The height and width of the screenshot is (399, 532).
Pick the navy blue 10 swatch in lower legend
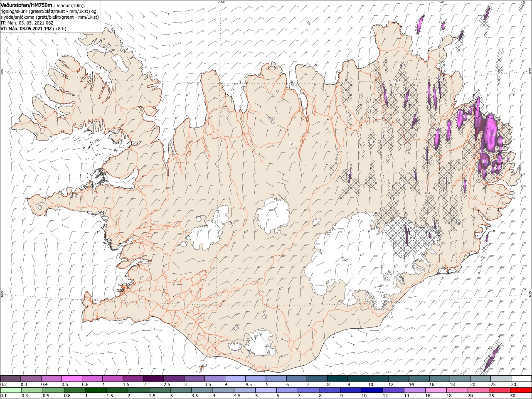click(x=372, y=390)
